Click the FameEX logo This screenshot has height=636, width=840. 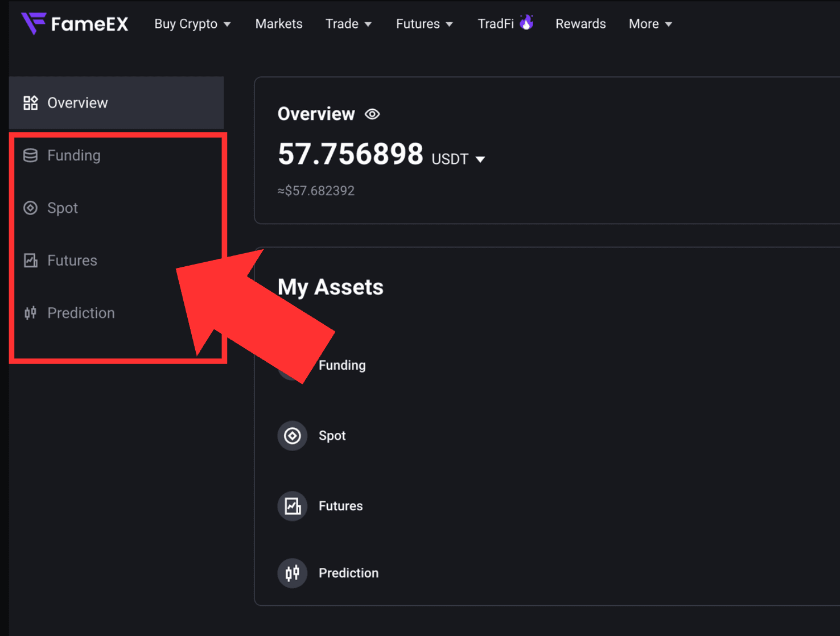pyautogui.click(x=75, y=24)
